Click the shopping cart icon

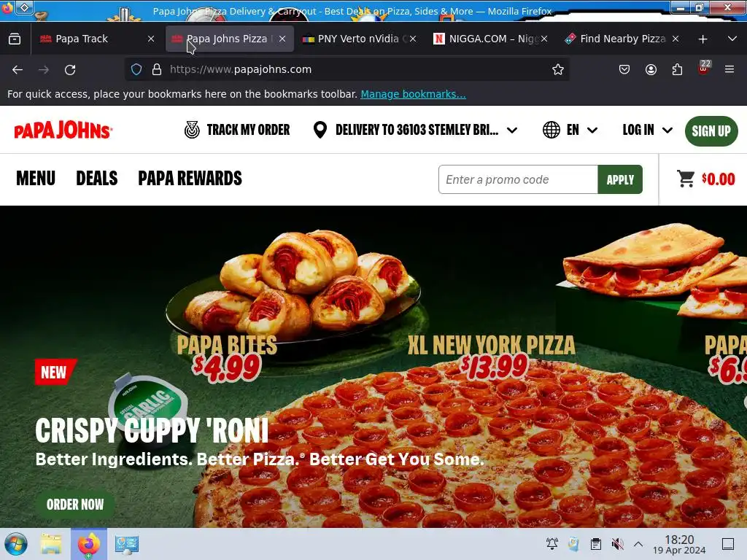(x=686, y=179)
